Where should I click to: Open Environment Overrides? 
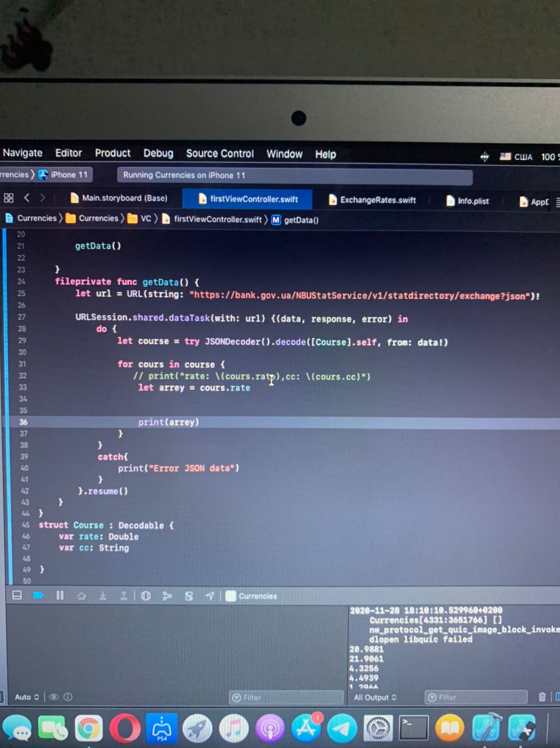(x=189, y=596)
